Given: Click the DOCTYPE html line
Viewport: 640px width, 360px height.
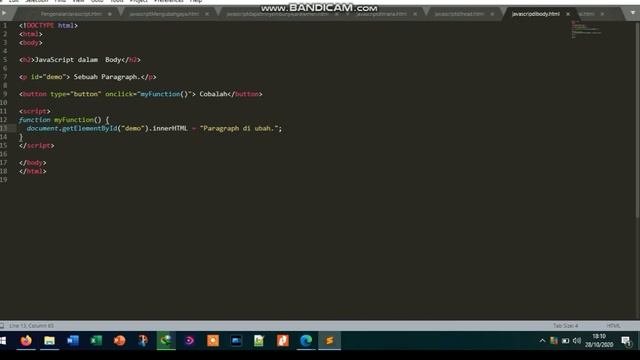Looking at the screenshot, I should [x=48, y=25].
